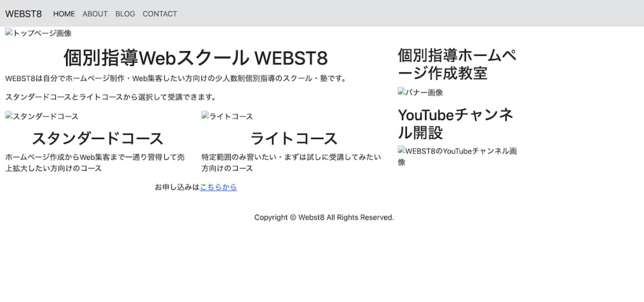Click the スタンダードコース heading text

97,138
